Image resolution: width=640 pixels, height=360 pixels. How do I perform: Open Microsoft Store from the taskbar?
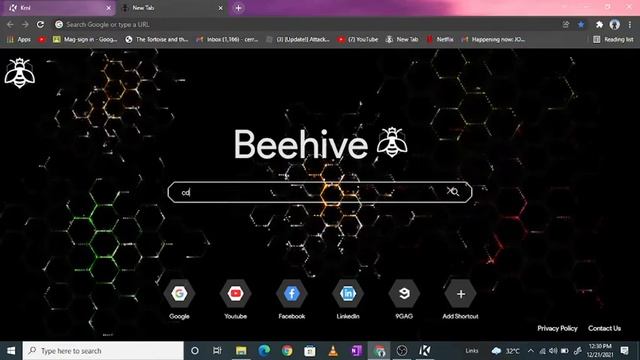[310, 351]
